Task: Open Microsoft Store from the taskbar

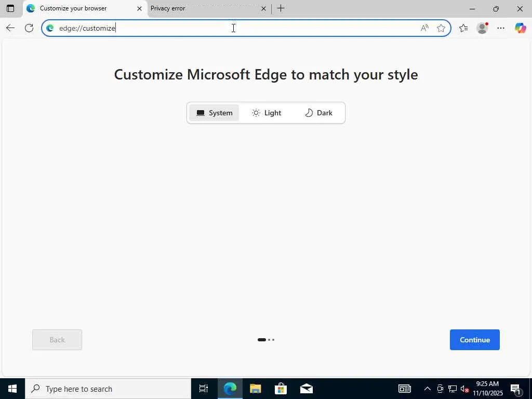Action: [x=281, y=389]
